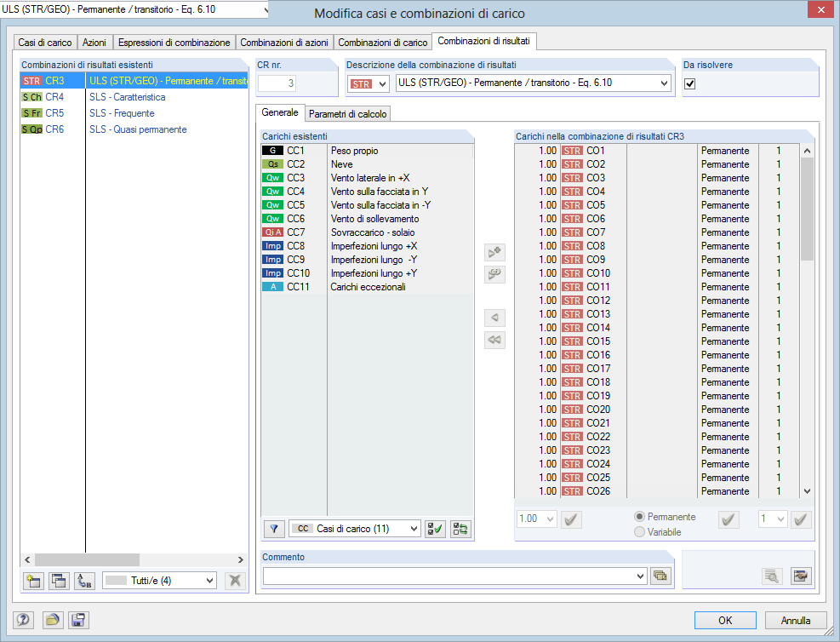The height and width of the screenshot is (642, 840).
Task: Open the Combinazioni di carico tab
Action: [382, 43]
